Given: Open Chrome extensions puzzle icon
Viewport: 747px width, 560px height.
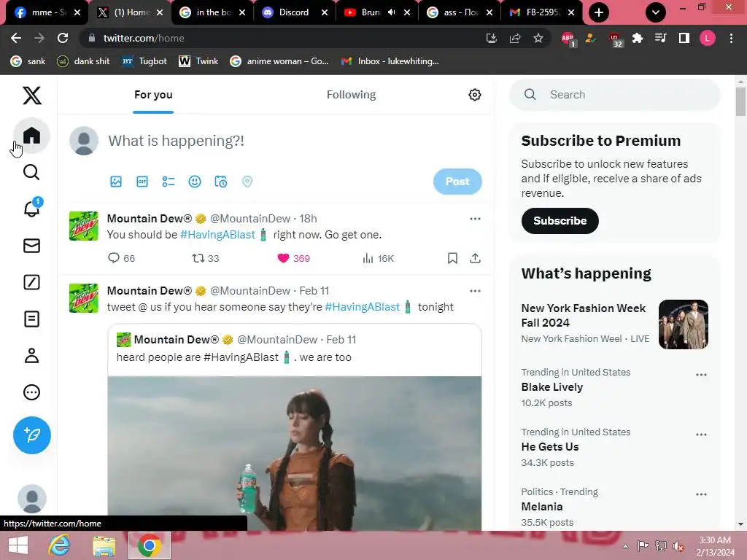Looking at the screenshot, I should click(637, 38).
